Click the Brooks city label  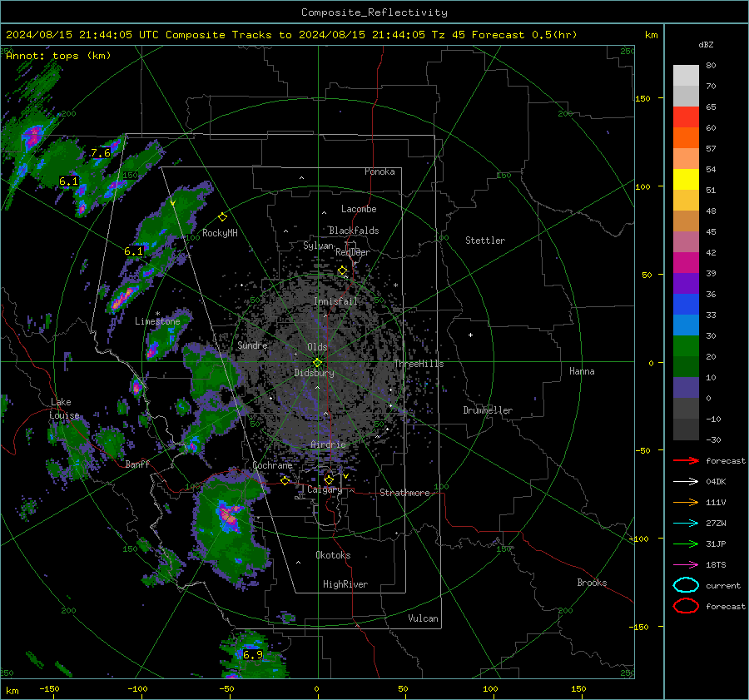point(592,583)
